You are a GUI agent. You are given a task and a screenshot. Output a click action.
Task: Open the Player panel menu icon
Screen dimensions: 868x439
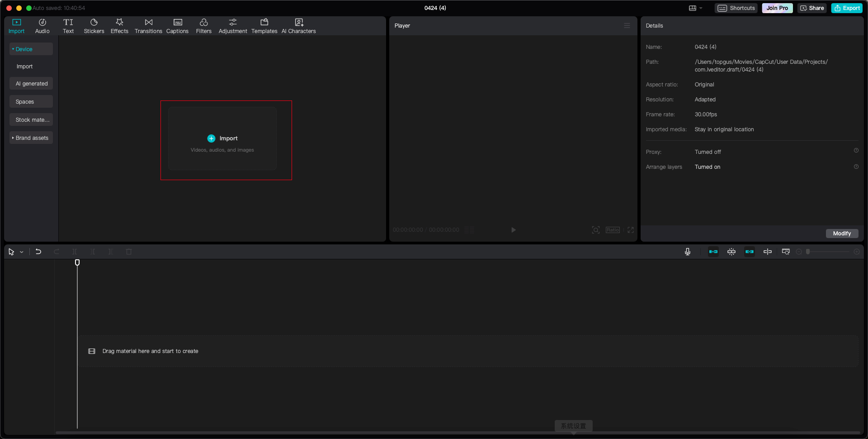[x=627, y=26]
